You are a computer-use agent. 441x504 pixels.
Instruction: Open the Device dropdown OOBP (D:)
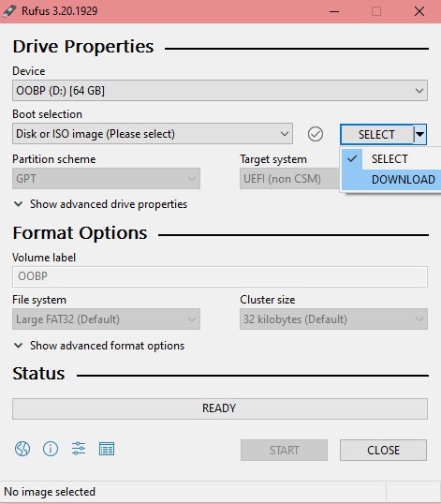pos(220,91)
